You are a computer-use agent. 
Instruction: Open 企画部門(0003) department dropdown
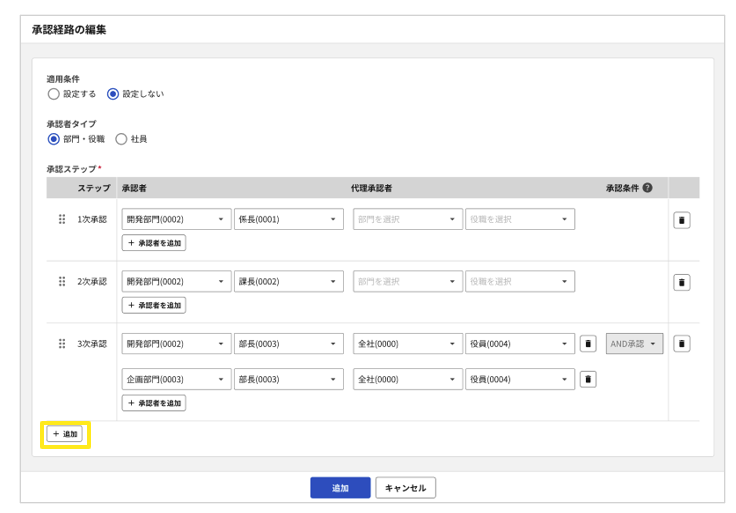click(176, 379)
